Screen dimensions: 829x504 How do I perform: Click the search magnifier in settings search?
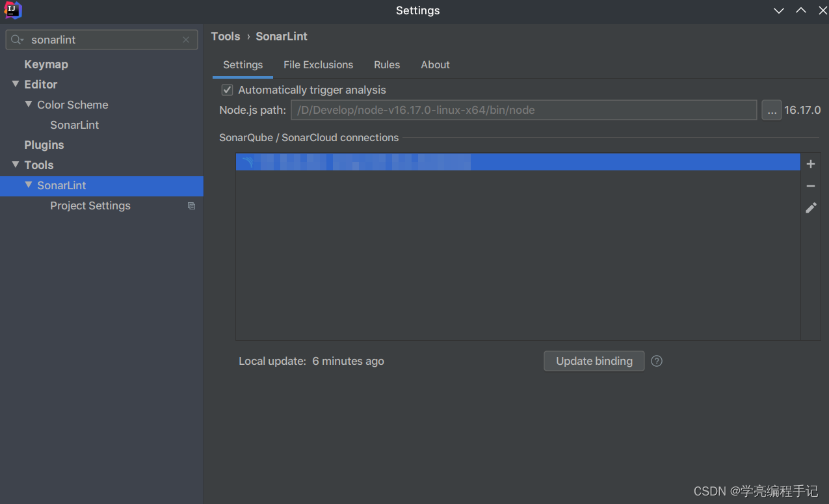(x=17, y=40)
